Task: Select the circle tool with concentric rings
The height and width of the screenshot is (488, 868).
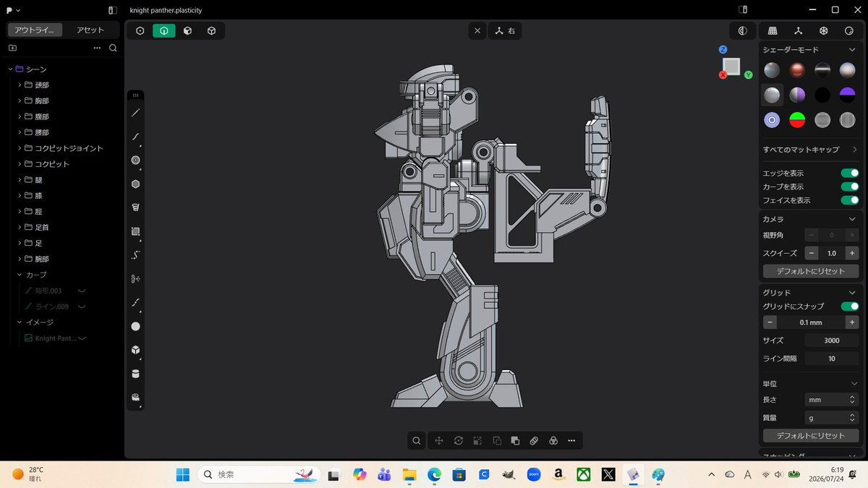Action: [135, 160]
